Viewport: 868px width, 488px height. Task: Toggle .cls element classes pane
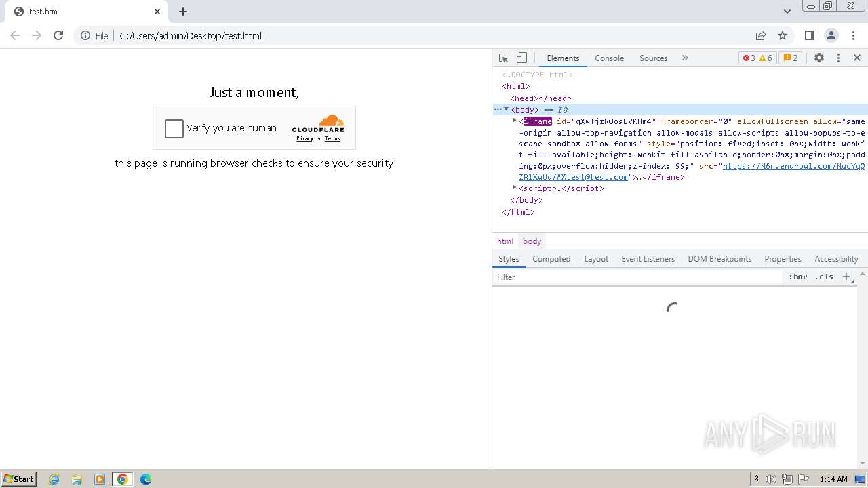[x=825, y=277]
